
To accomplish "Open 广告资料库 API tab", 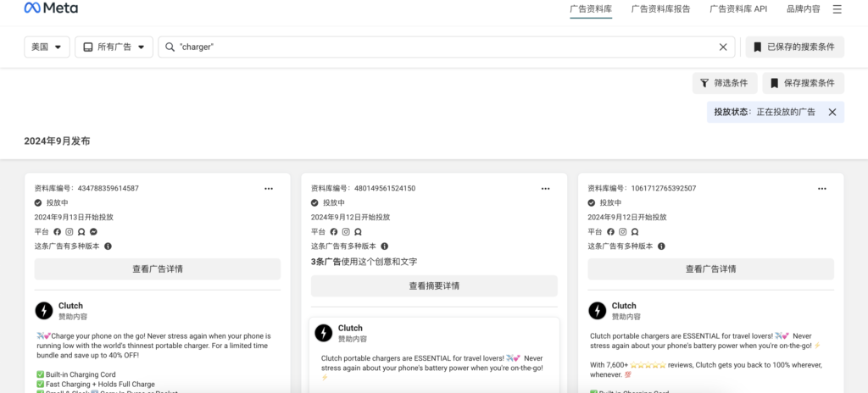I will point(738,8).
